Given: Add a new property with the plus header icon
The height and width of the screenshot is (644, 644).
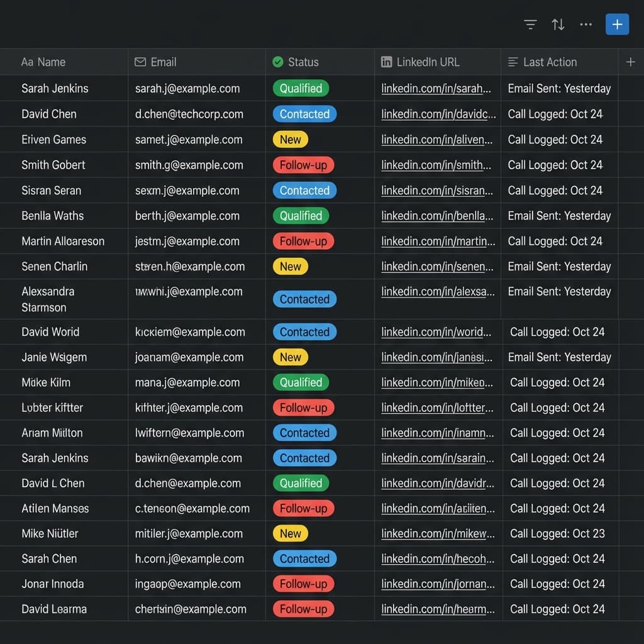Looking at the screenshot, I should 630,62.
